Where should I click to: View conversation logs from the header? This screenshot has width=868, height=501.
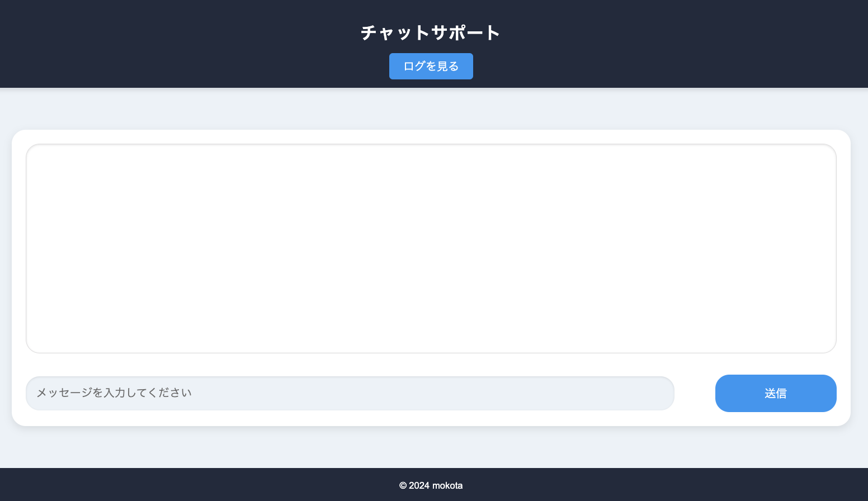(x=431, y=66)
